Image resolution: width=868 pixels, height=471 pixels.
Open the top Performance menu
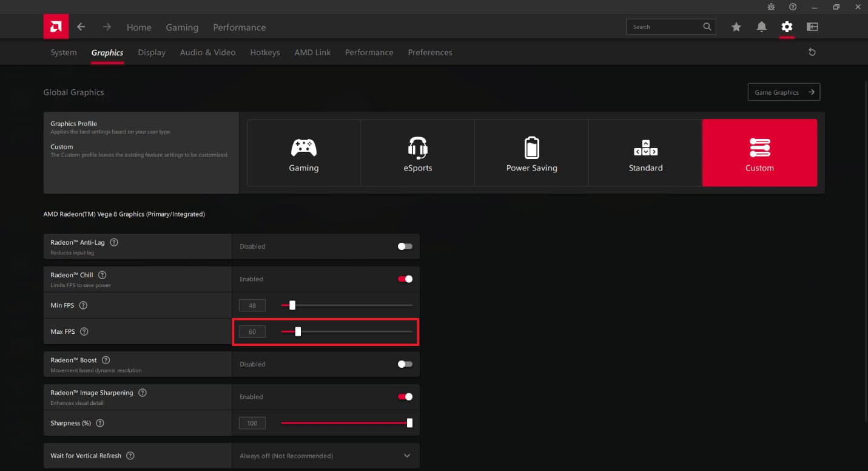click(x=240, y=27)
